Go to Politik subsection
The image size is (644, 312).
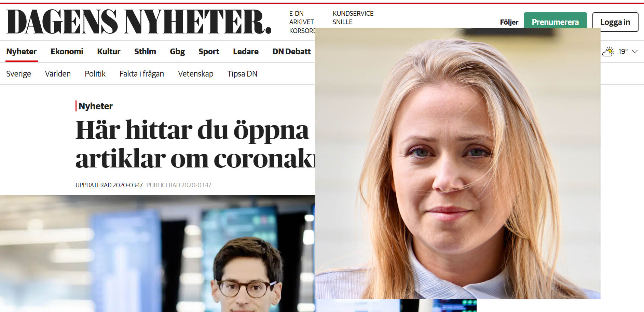pyautogui.click(x=95, y=74)
